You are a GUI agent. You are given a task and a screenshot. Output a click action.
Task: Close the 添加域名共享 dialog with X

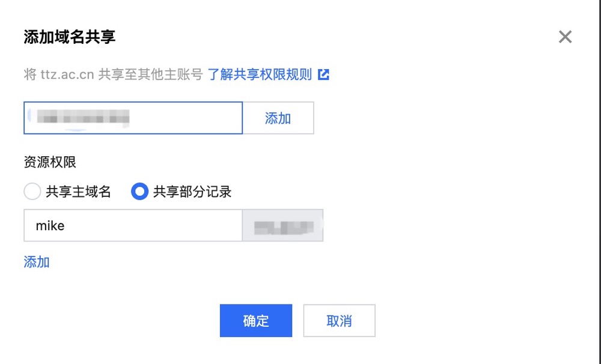(x=565, y=37)
